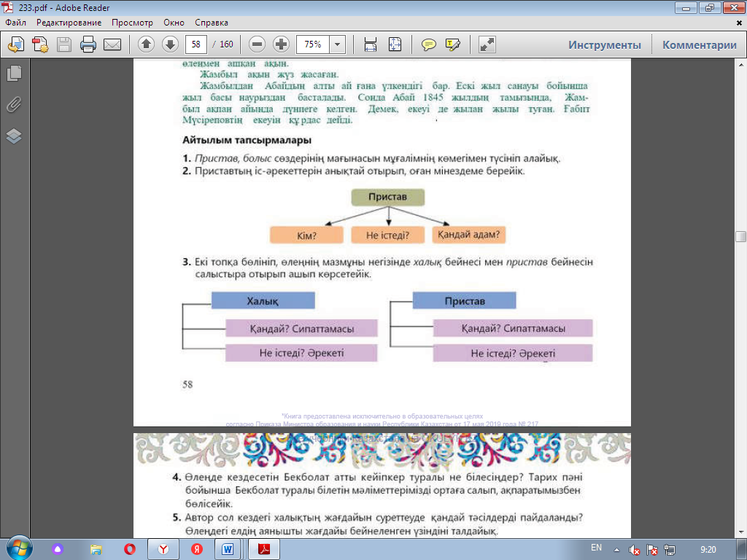Open Opera browser from taskbar
This screenshot has width=747, height=560.
coord(130,550)
